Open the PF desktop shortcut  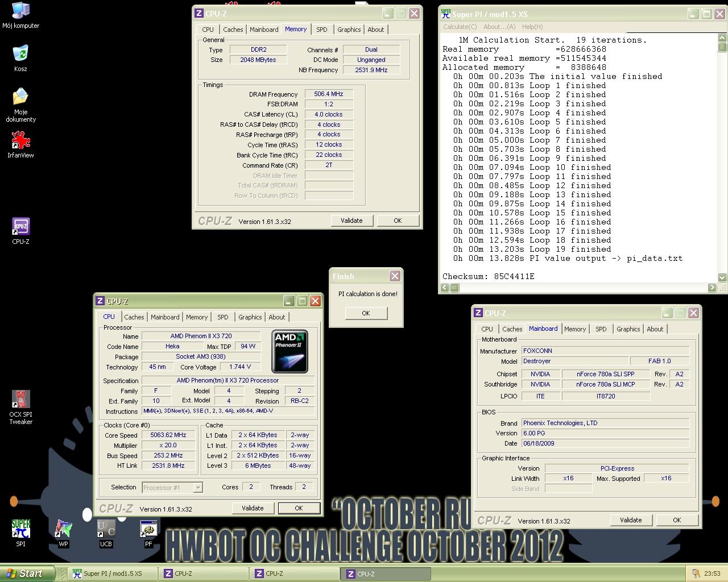pyautogui.click(x=148, y=533)
